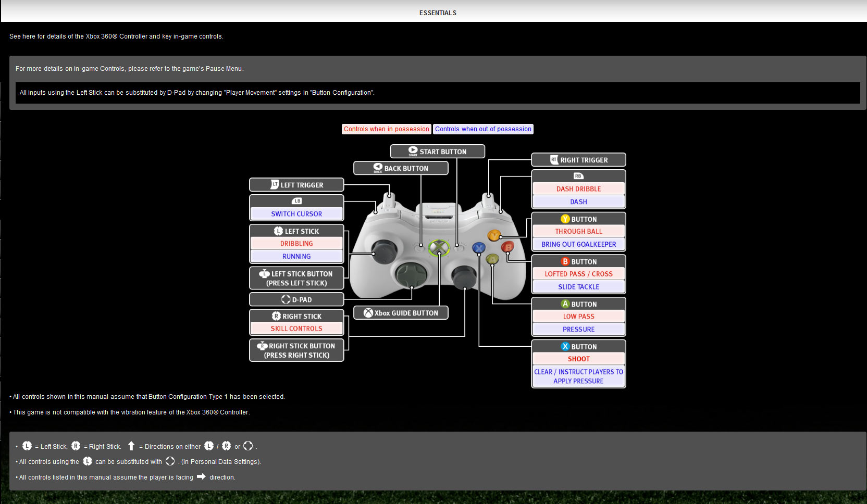This screenshot has width=867, height=504.
Task: Click the RIGHT TRIGGER label text
Action: 584,160
